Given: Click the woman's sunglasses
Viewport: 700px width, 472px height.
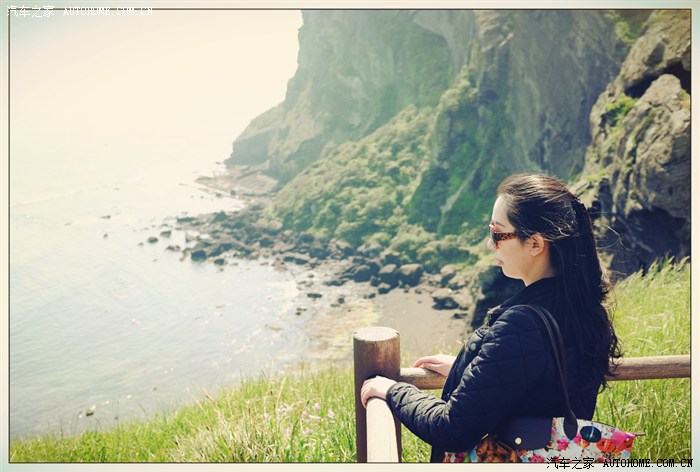Looking at the screenshot, I should click(x=502, y=236).
